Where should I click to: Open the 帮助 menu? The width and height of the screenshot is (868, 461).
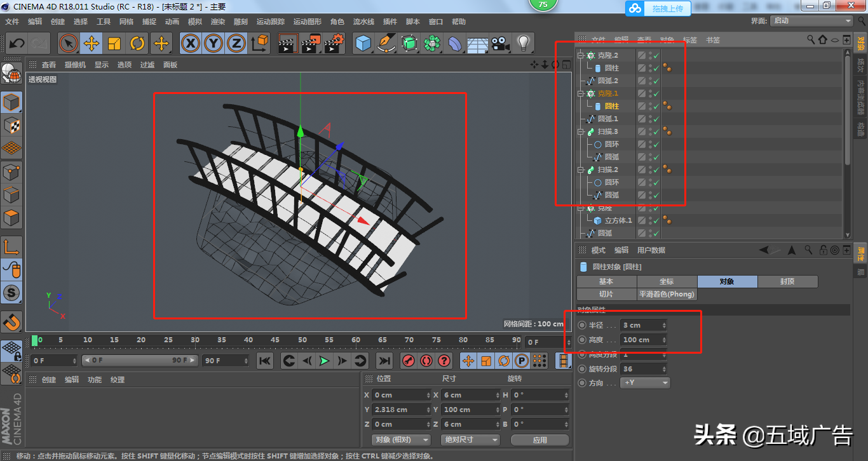click(459, 22)
